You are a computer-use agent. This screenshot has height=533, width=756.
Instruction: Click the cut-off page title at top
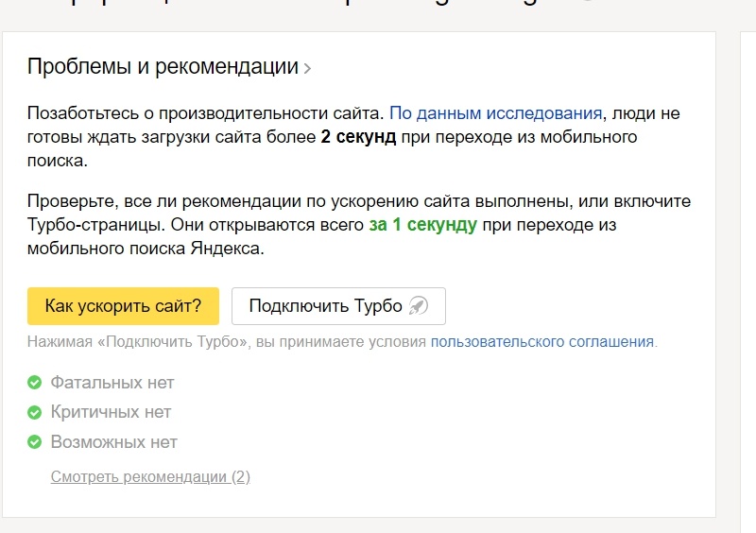pos(283,6)
